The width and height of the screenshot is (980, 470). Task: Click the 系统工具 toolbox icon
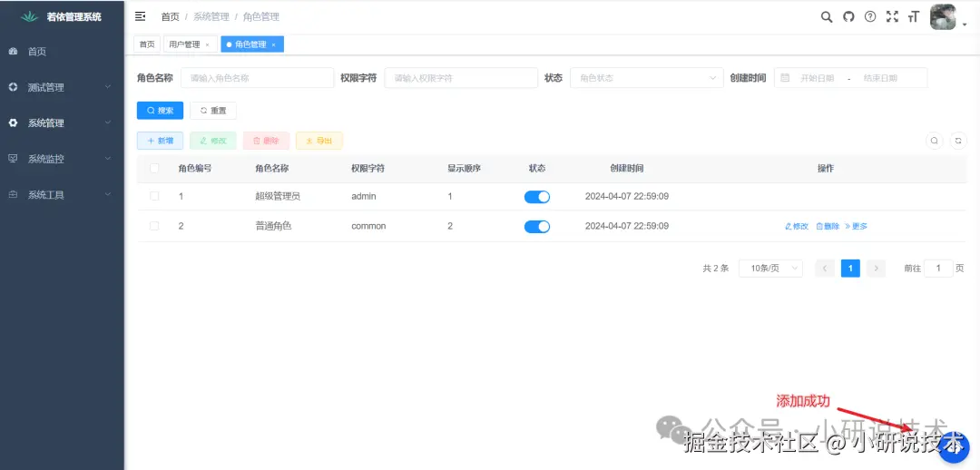click(13, 194)
